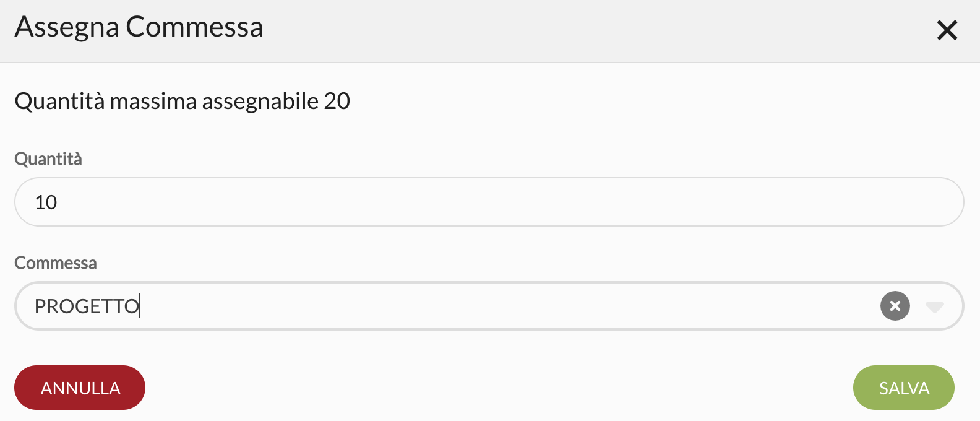Place cursor on the PROGETTO text
The width and height of the screenshot is (980, 421).
(x=87, y=306)
